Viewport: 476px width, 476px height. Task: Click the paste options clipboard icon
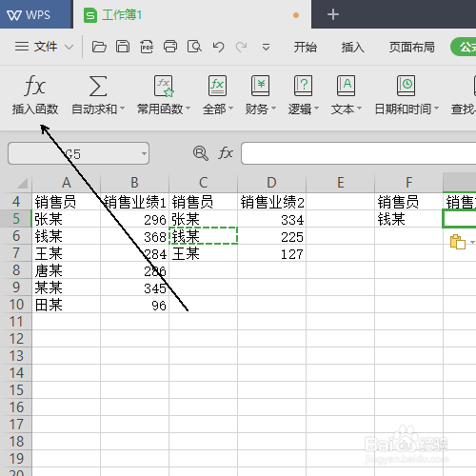(x=458, y=242)
